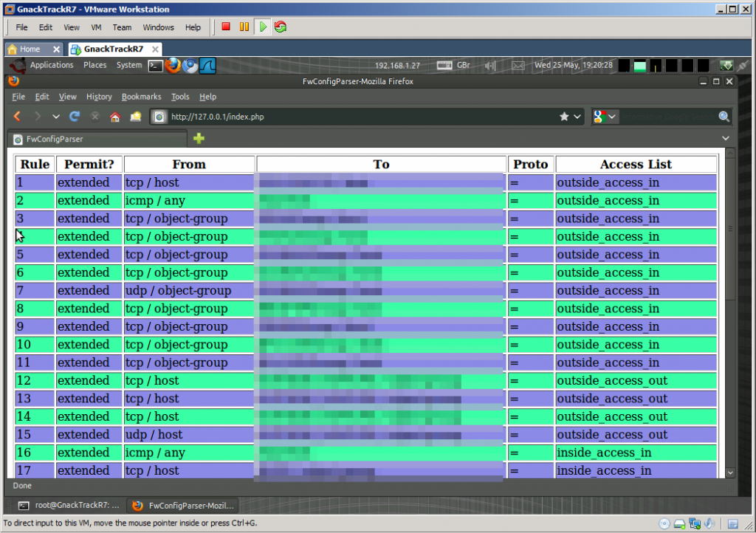
Task: Start the VM with the green play icon
Action: click(x=263, y=27)
